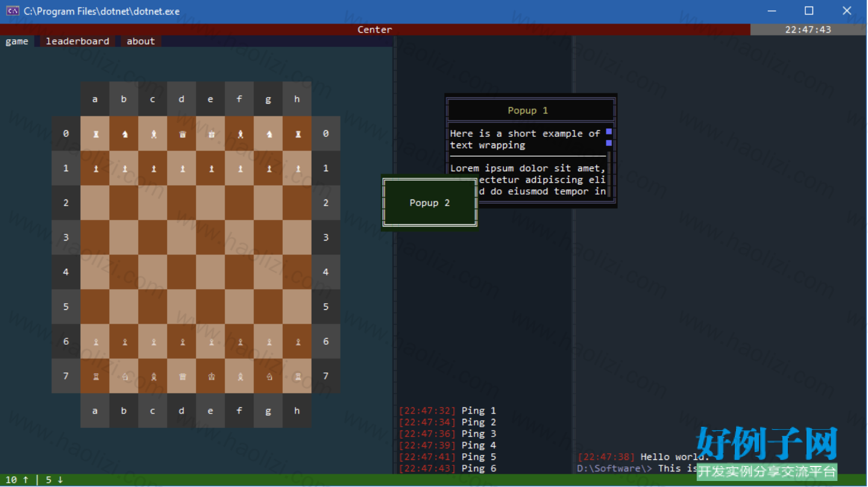Select the knight on square g0
The image size is (868, 487).
(269, 134)
